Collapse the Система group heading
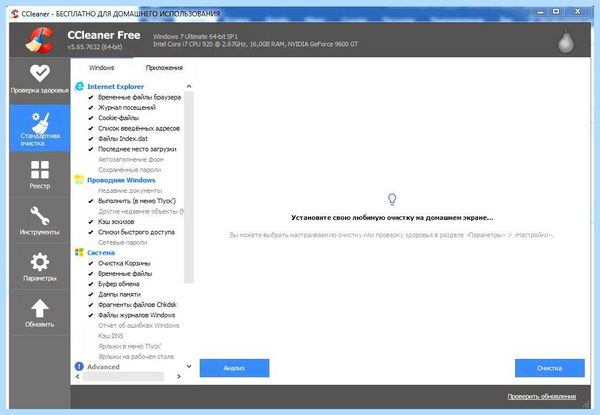Viewport: 600px width, 415px height. point(101,252)
